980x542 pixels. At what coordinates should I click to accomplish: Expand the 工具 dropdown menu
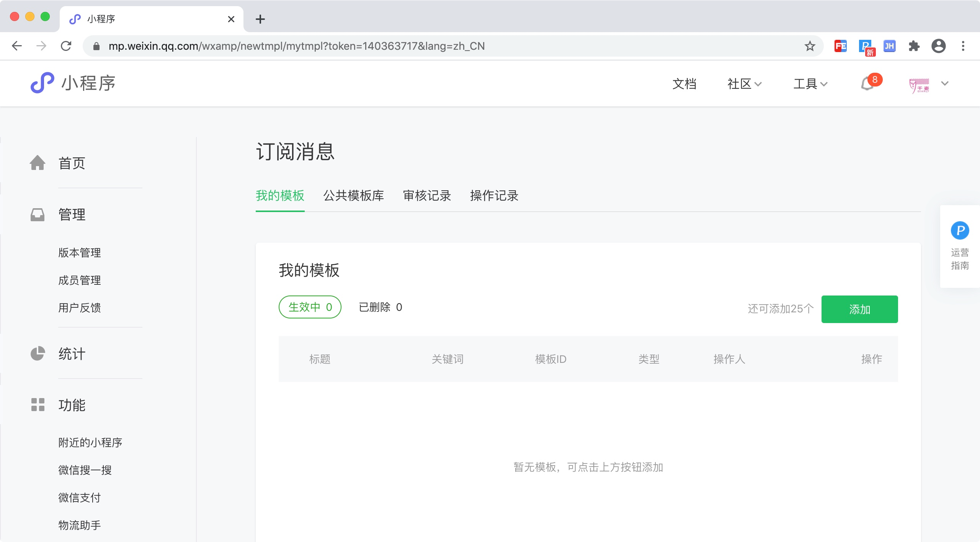pyautogui.click(x=810, y=84)
